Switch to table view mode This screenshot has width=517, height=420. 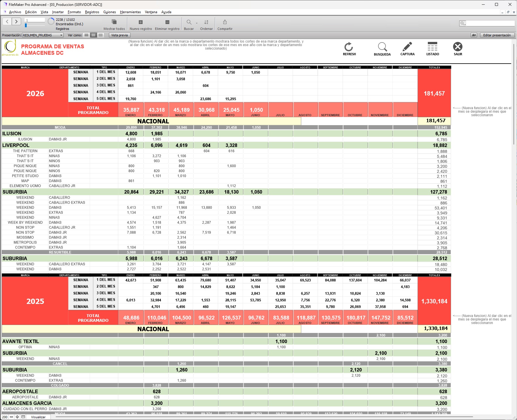101,35
